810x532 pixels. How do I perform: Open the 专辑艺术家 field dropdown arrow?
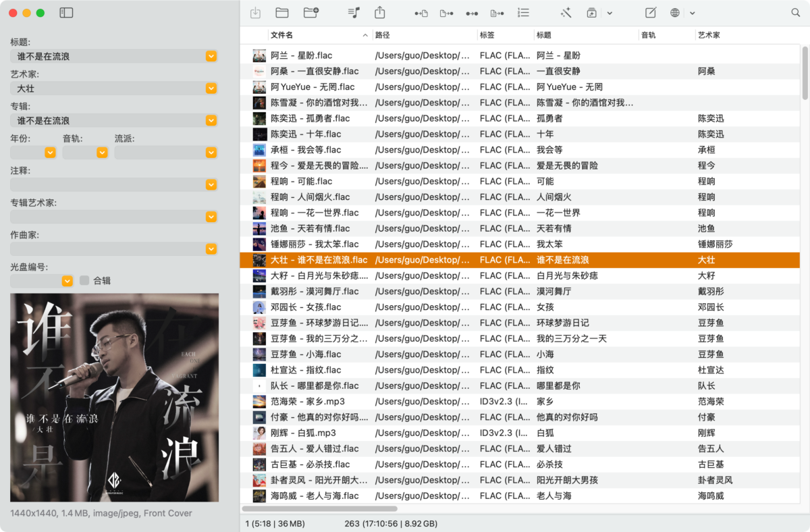pos(211,217)
